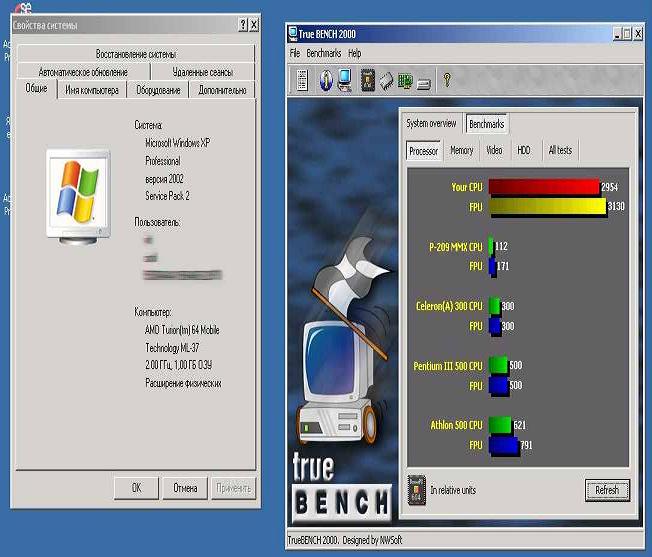
Task: Select the processor chip toolbar icon
Action: [367, 80]
